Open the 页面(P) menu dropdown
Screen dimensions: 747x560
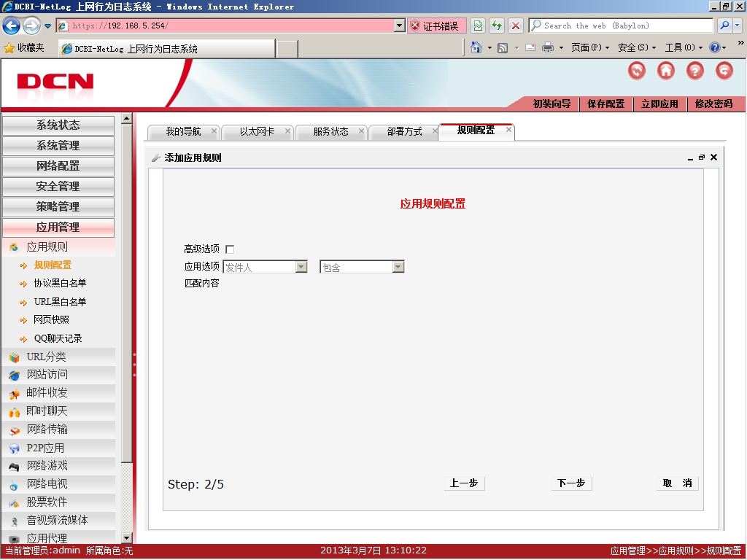point(589,47)
